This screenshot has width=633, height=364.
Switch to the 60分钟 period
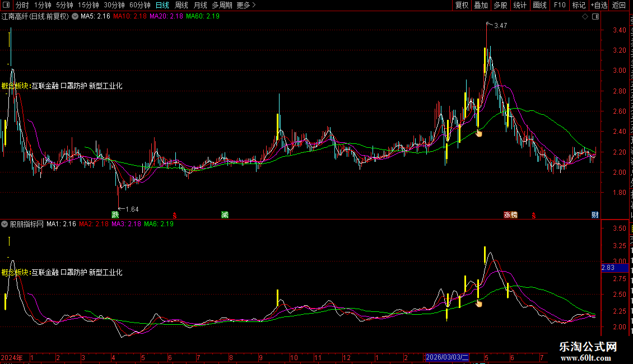(140, 5)
